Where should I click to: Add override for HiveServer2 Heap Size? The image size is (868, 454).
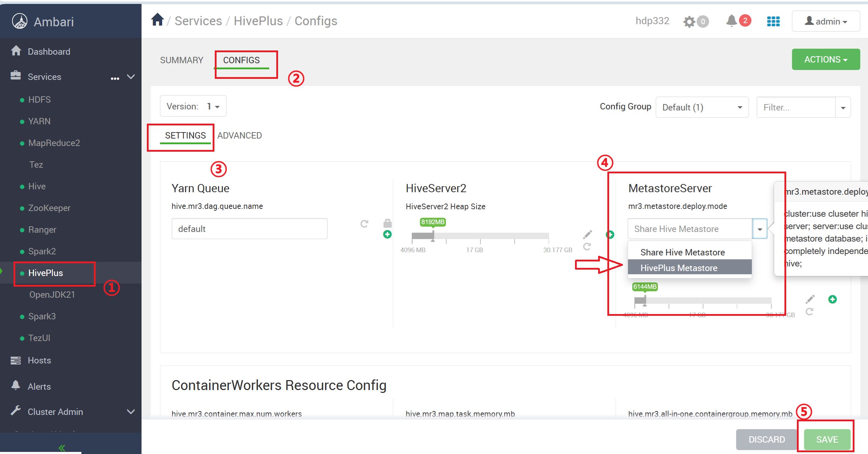click(609, 234)
